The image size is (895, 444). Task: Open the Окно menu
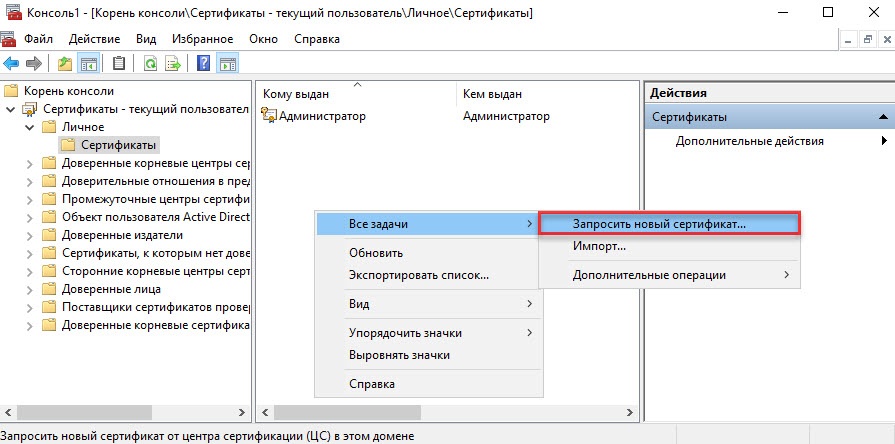[x=264, y=39]
